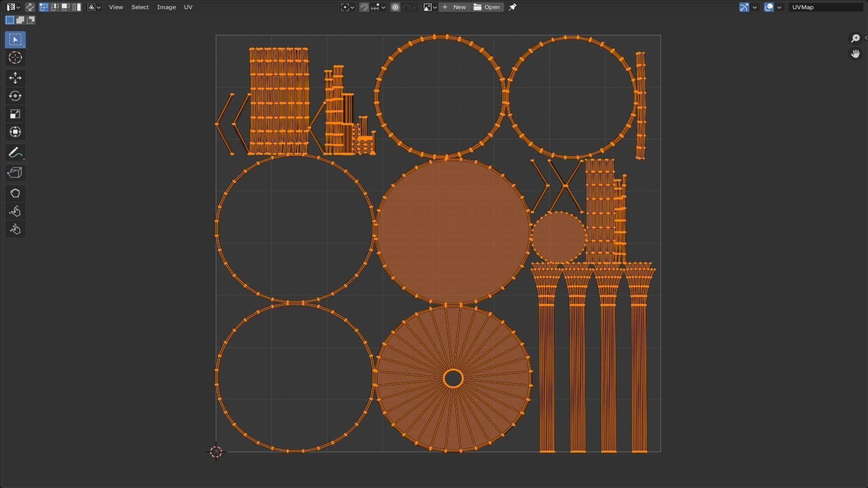Activate the Move tool
This screenshot has width=868, height=488.
tap(15, 78)
